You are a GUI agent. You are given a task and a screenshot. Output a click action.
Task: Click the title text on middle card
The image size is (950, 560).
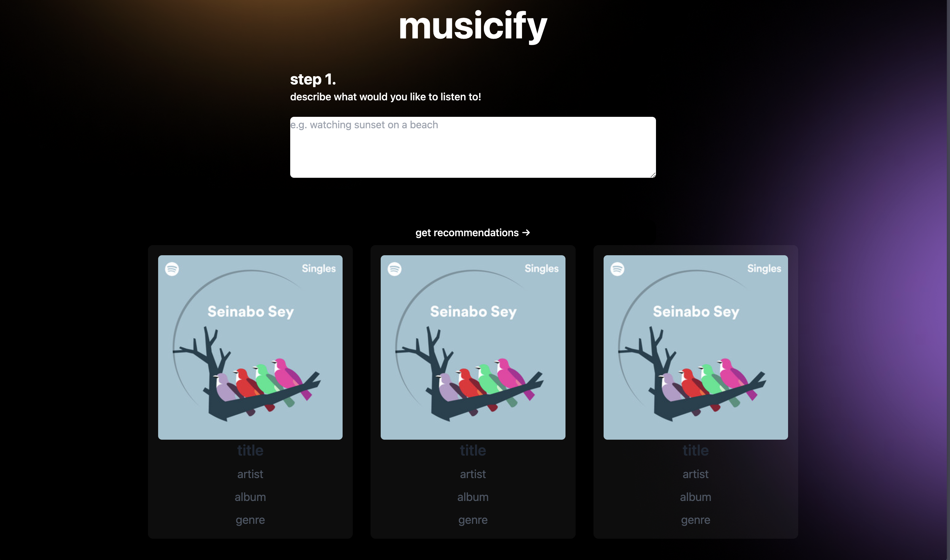(x=473, y=450)
